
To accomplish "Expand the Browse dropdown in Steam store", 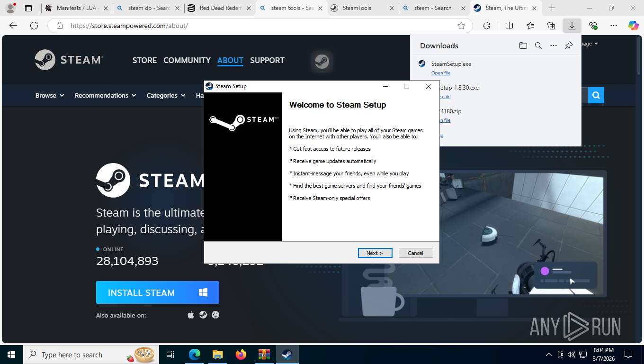I will click(50, 95).
